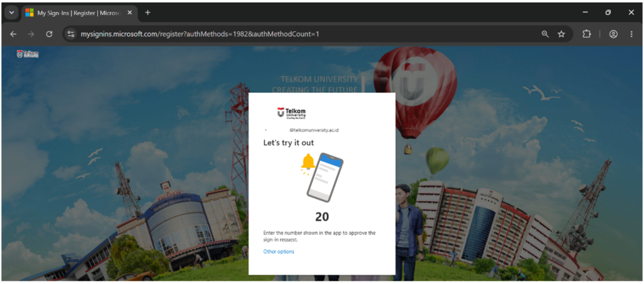Open the Chrome three-dot menu
This screenshot has width=644, height=284.
tap(631, 34)
